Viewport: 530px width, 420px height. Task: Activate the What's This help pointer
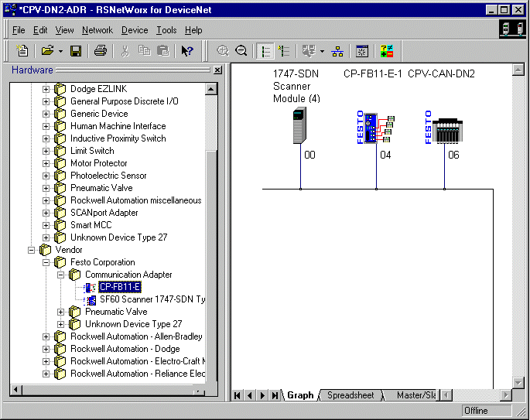pyautogui.click(x=186, y=51)
